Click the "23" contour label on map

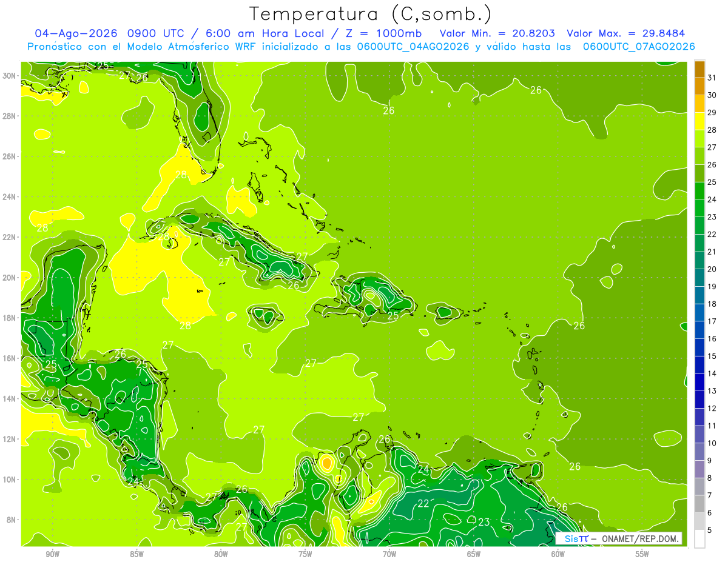484,522
